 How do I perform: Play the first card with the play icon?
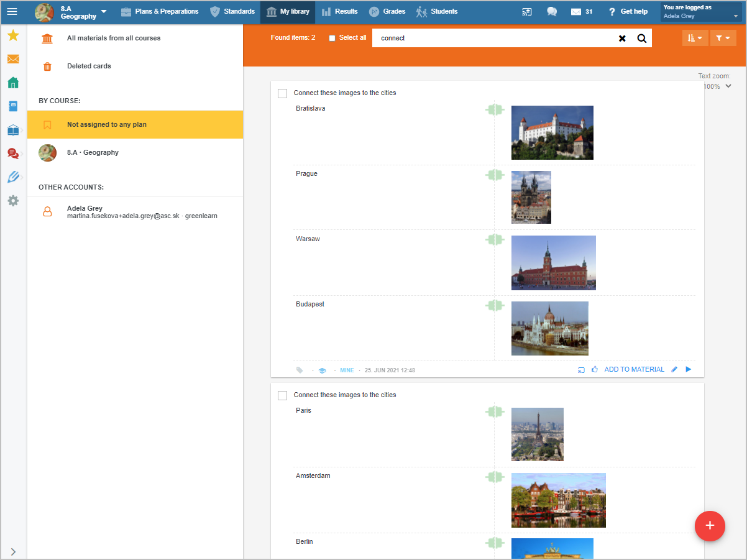coord(688,370)
